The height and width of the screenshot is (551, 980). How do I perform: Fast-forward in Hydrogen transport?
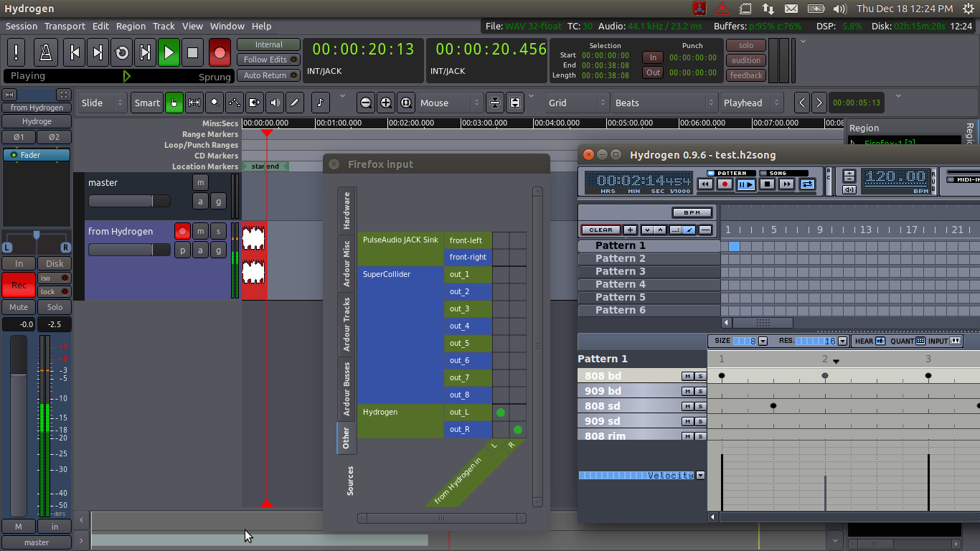tap(787, 184)
